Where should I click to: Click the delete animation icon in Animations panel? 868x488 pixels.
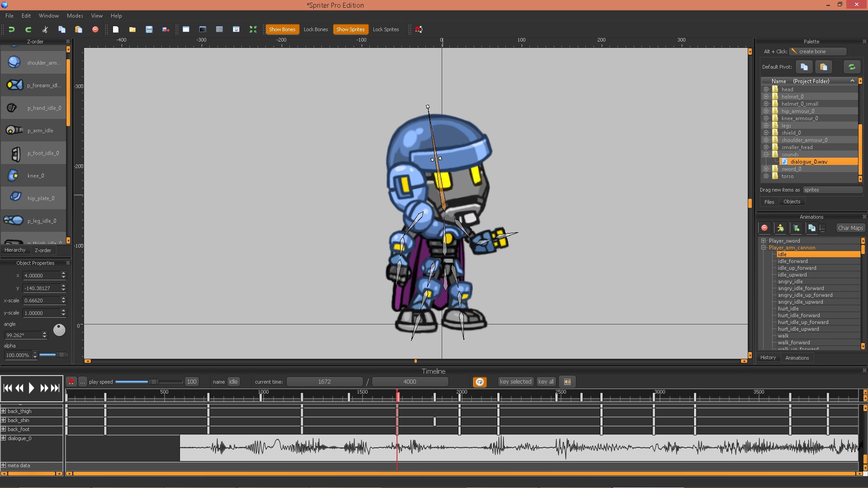[x=765, y=228]
